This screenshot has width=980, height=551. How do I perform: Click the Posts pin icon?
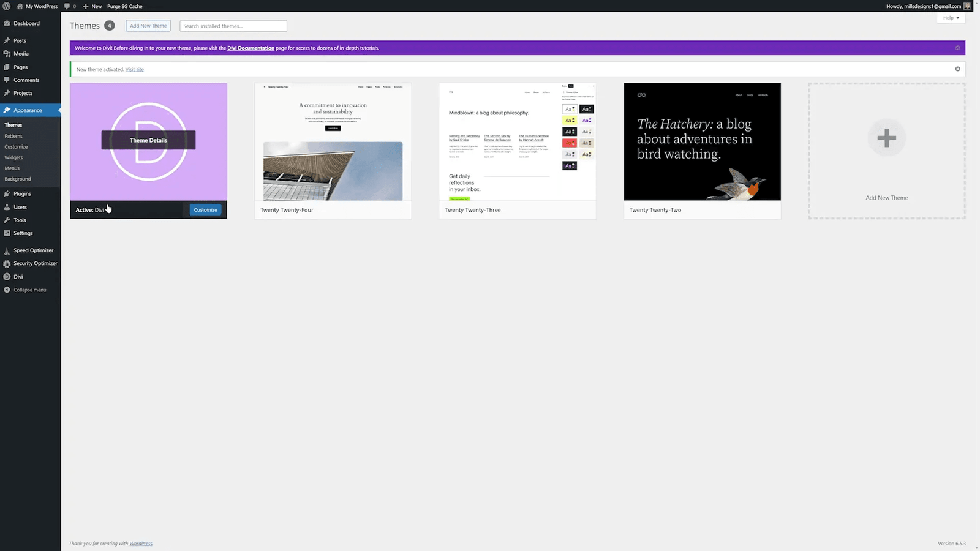pyautogui.click(x=7, y=40)
